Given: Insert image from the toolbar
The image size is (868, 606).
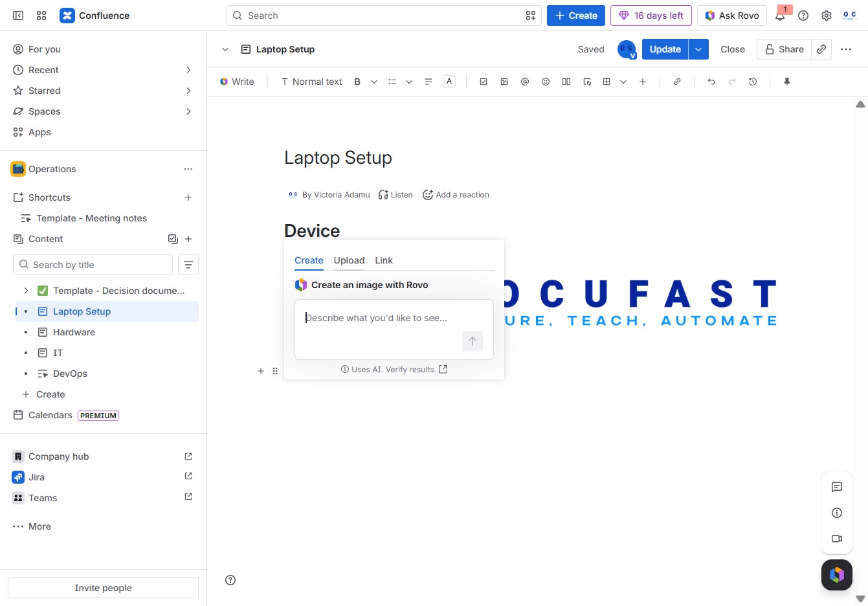Looking at the screenshot, I should (x=504, y=82).
